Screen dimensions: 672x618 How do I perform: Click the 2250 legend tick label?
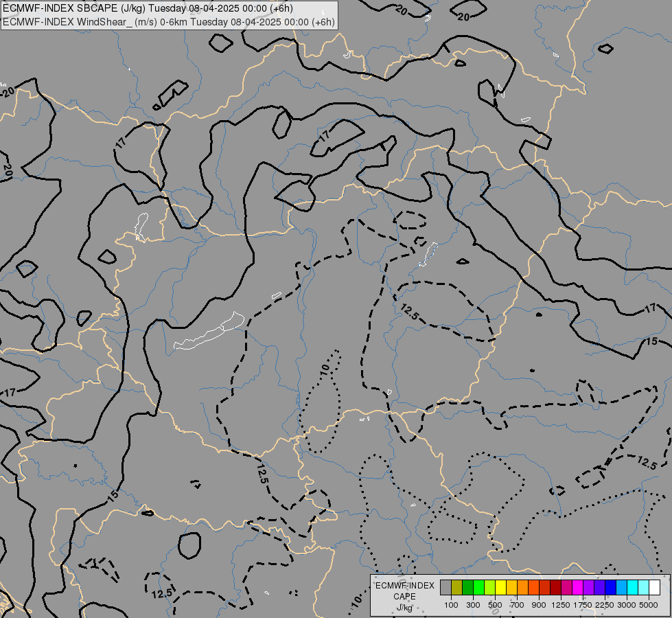(605, 605)
